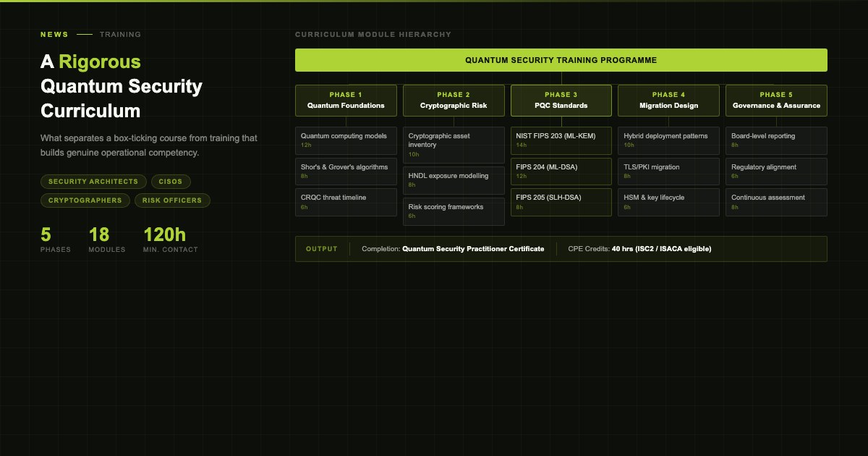868x456 pixels.
Task: Click the Risk Officers tag pill
Action: (x=172, y=200)
